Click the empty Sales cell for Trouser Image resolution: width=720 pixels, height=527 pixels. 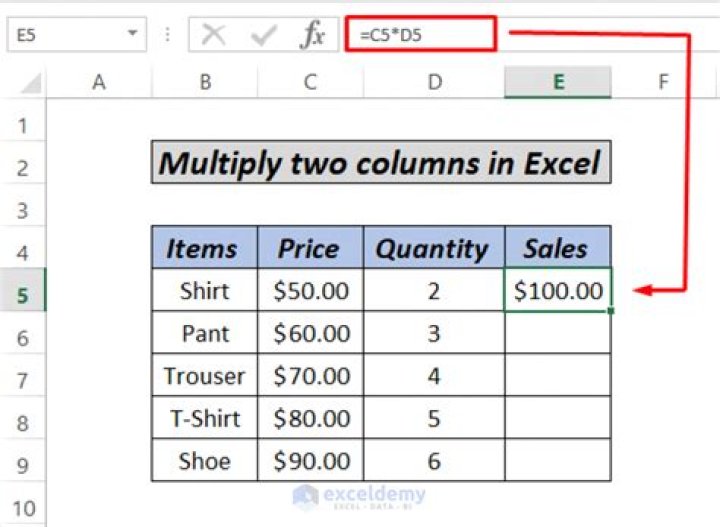558,375
